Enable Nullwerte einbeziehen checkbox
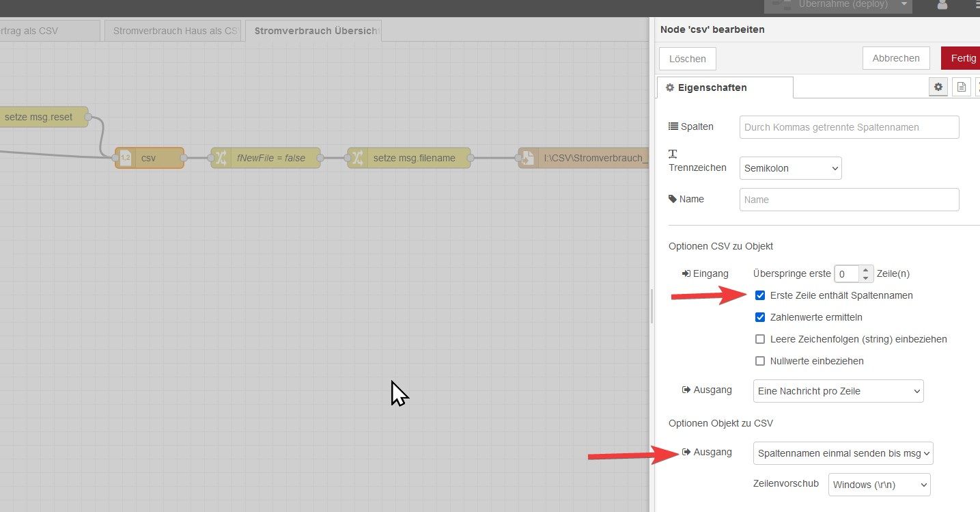The width and height of the screenshot is (980, 512). click(760, 361)
